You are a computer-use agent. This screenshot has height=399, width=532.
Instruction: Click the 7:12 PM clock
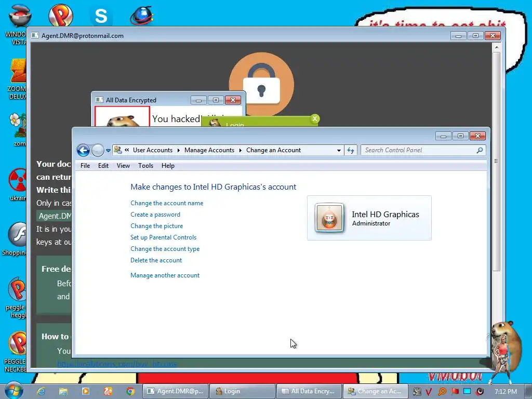pyautogui.click(x=506, y=392)
